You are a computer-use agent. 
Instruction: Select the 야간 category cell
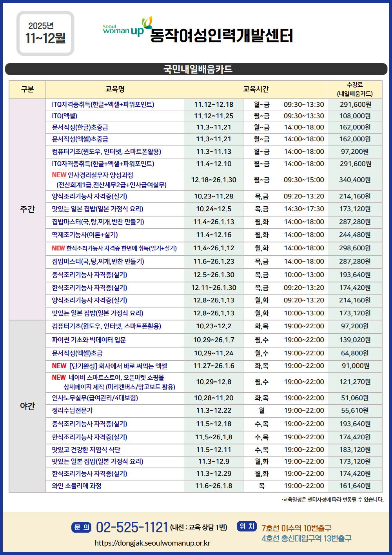click(x=27, y=406)
